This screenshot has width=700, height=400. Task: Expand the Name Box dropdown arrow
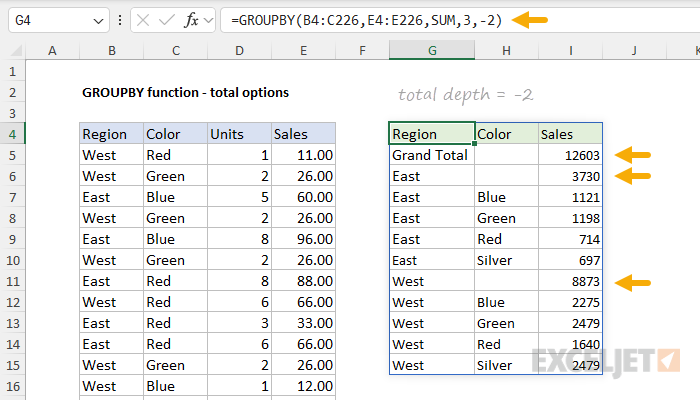[x=98, y=21]
